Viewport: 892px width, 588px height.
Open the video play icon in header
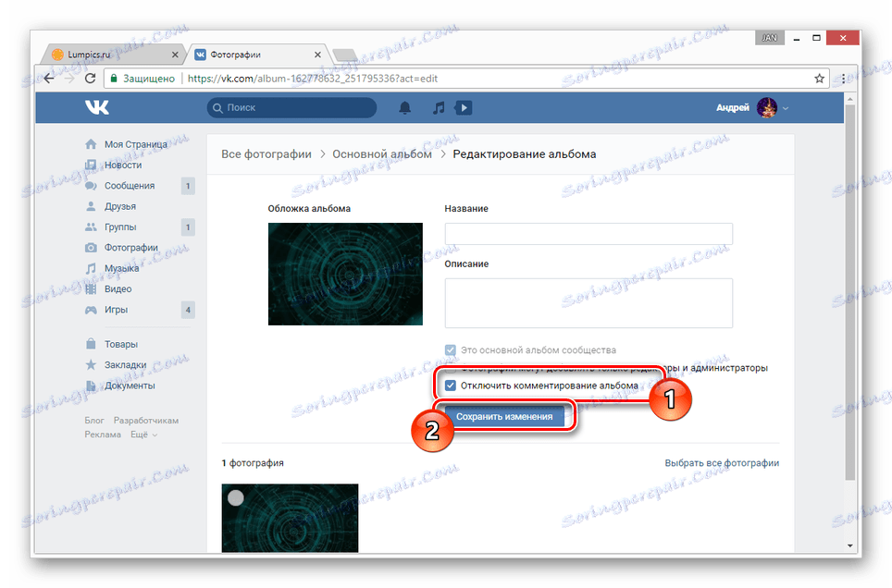click(x=464, y=107)
